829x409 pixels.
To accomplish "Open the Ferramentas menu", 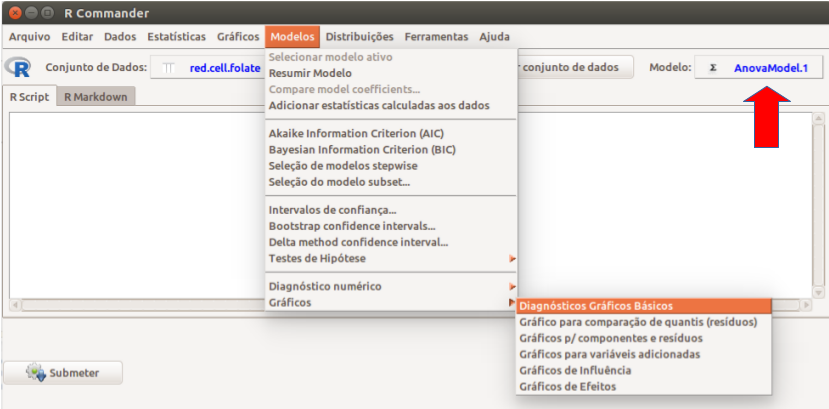I will click(x=436, y=37).
